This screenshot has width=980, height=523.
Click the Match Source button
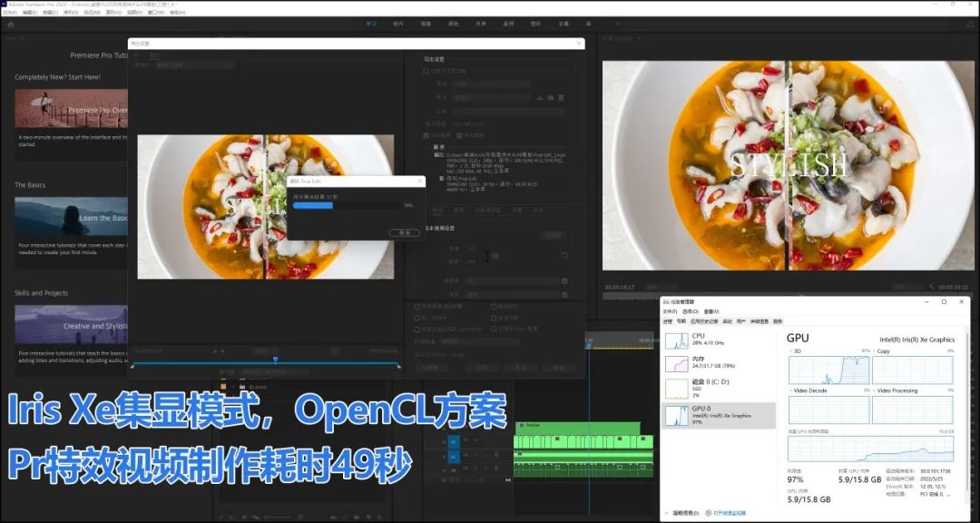pyautogui.click(x=554, y=235)
